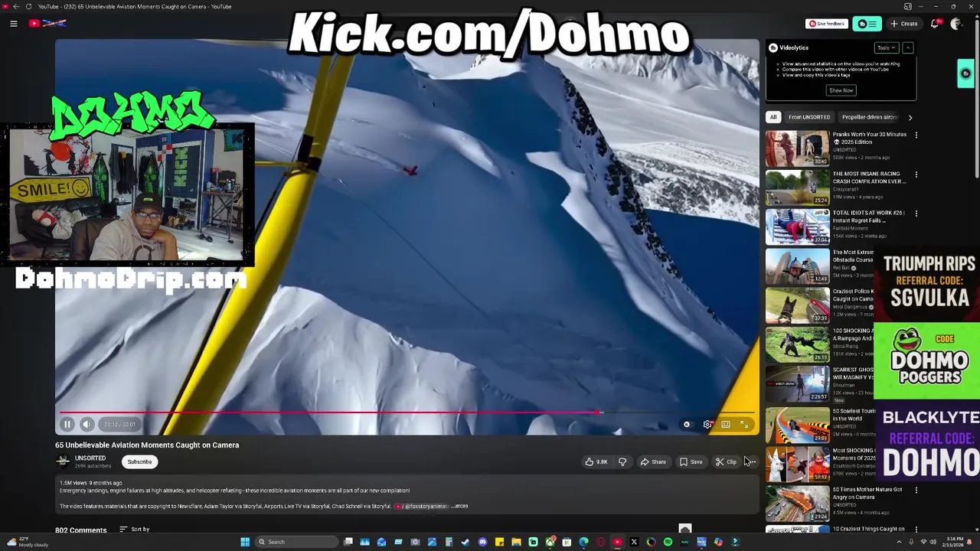Open the browser sidebar panel icon

coord(907,6)
